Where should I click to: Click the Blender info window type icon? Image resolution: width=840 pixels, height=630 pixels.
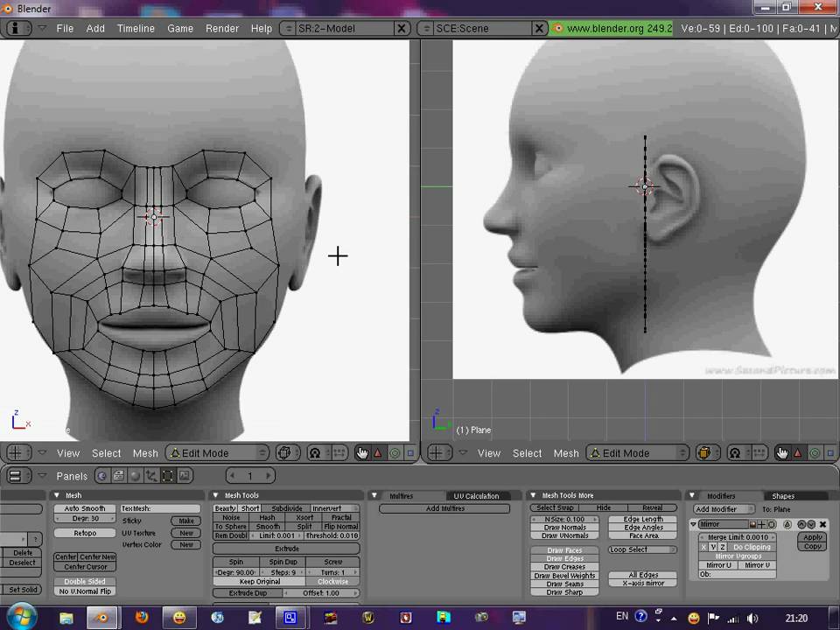click(x=18, y=28)
